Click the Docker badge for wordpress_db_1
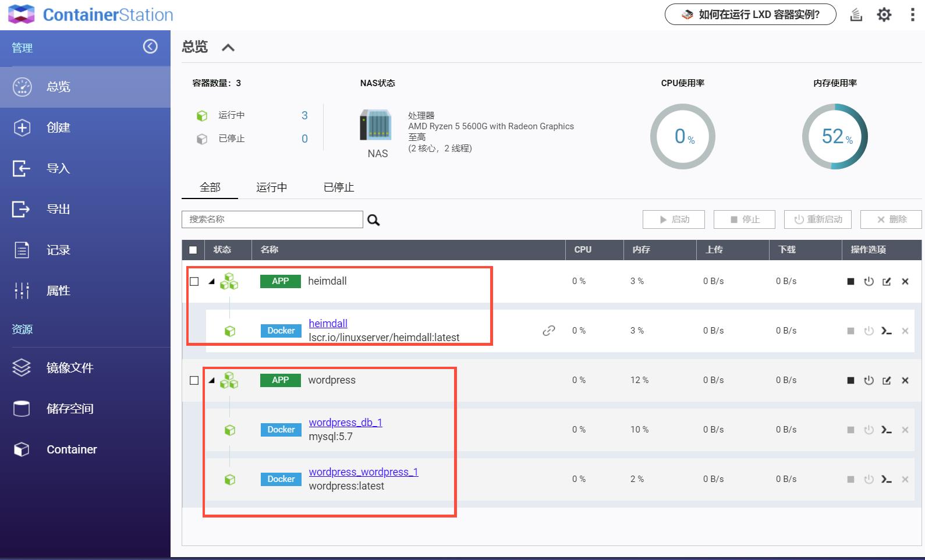The height and width of the screenshot is (560, 925). pyautogui.click(x=281, y=430)
